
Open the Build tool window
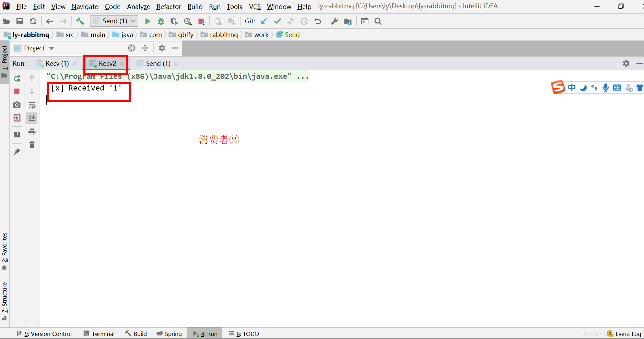136,334
